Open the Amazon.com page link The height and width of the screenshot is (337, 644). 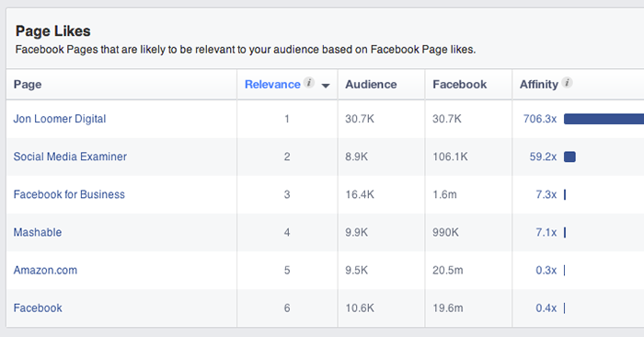(x=45, y=270)
